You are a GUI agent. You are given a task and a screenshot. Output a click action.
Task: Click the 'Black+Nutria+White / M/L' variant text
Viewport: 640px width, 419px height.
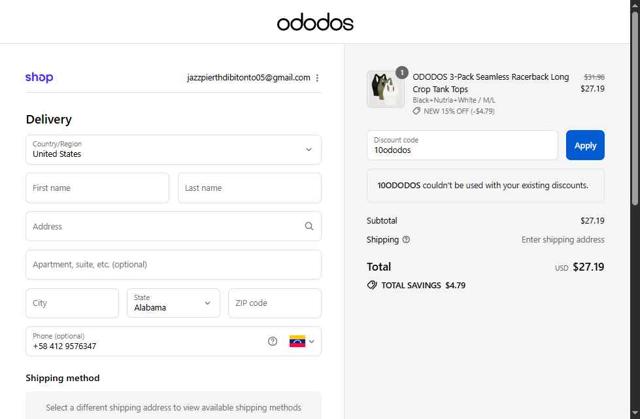coord(453,100)
